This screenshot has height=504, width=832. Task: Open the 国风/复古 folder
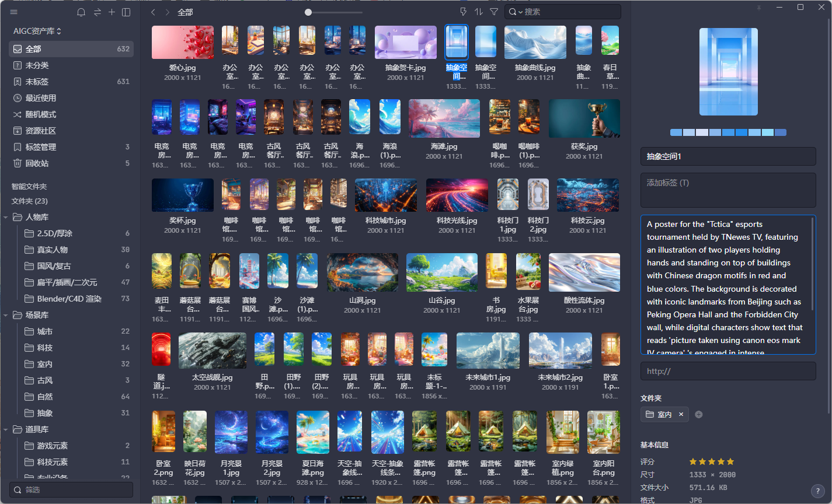tap(71, 266)
